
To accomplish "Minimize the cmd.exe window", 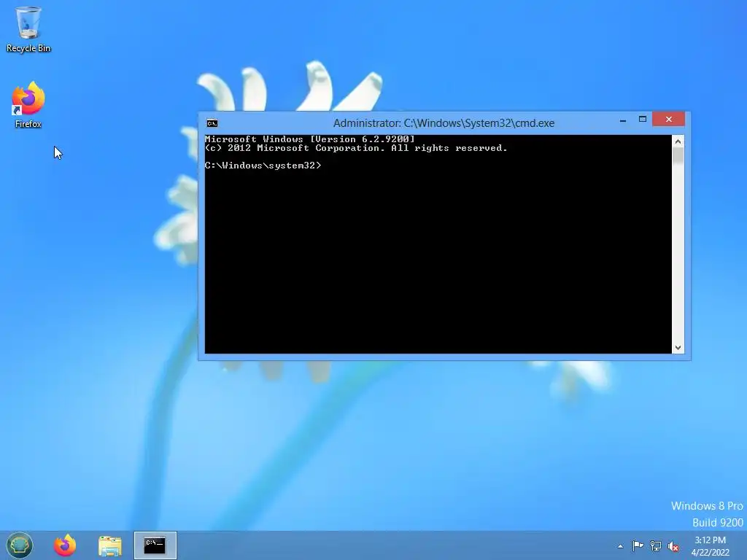I will click(623, 120).
